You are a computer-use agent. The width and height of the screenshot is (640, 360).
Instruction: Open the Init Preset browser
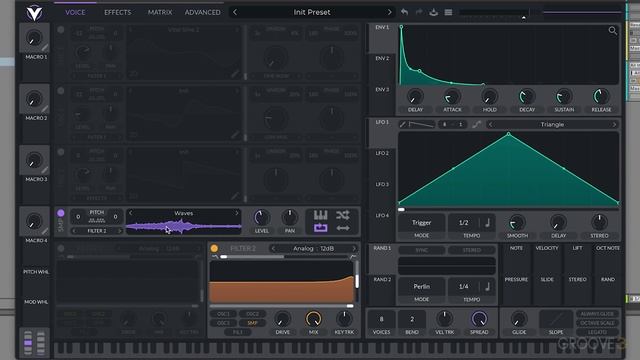pos(312,12)
